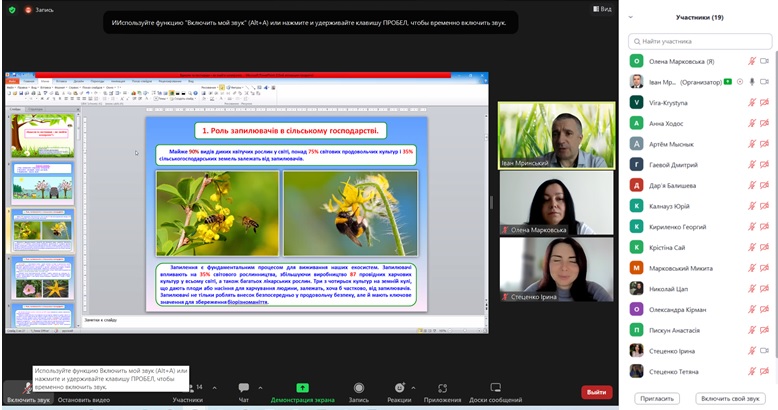Image resolution: width=778 pixels, height=410 pixels.
Task: Select the Олена Марковська video tile
Action: [x=557, y=203]
